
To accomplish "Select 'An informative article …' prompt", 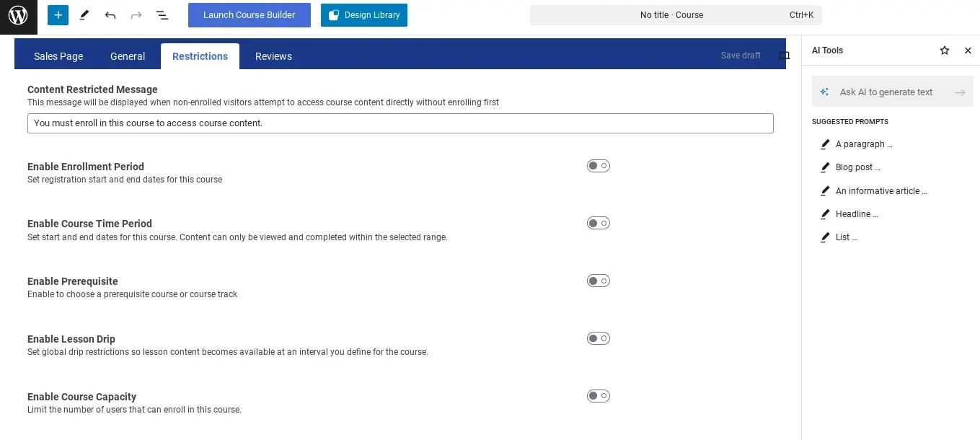I will tap(874, 191).
